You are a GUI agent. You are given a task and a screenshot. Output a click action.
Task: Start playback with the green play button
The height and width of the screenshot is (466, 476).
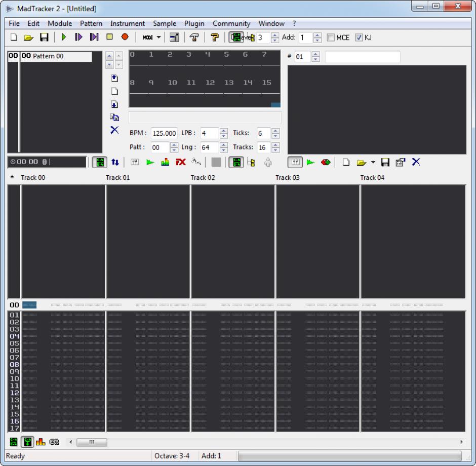(63, 37)
